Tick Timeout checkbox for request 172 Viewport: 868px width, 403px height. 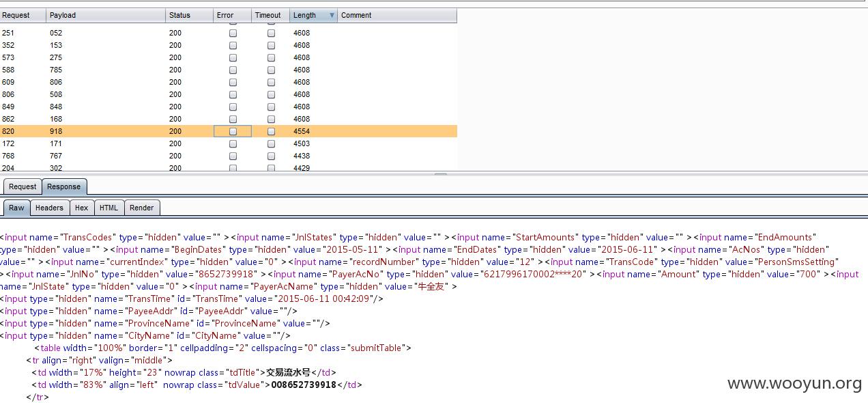(x=271, y=143)
